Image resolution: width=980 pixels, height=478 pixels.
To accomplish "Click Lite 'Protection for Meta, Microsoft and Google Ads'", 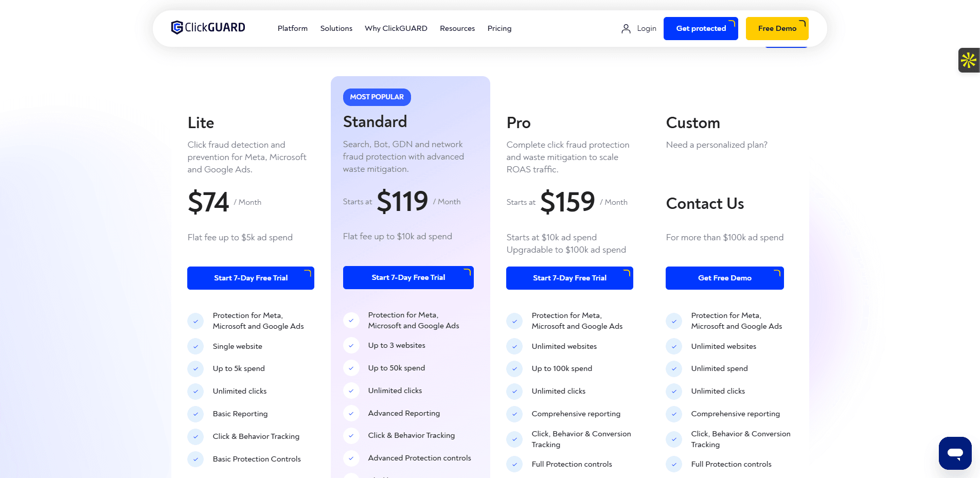I will 258,321.
